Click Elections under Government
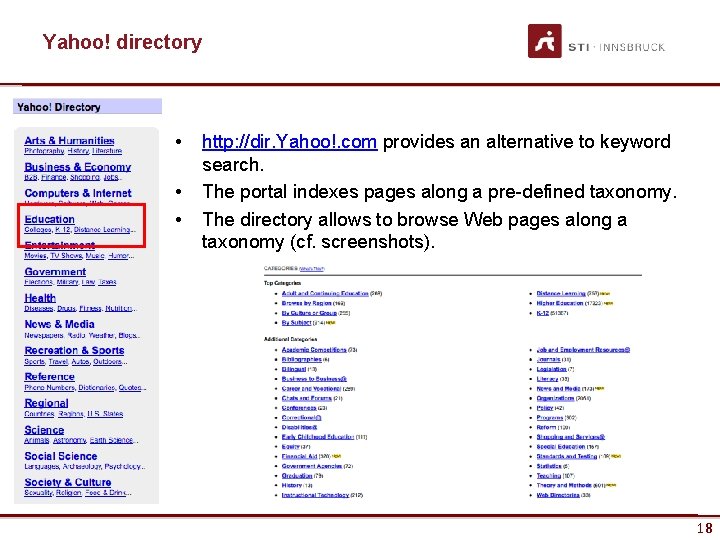Screen dimensions: 720x540 pyautogui.click(x=39, y=281)
